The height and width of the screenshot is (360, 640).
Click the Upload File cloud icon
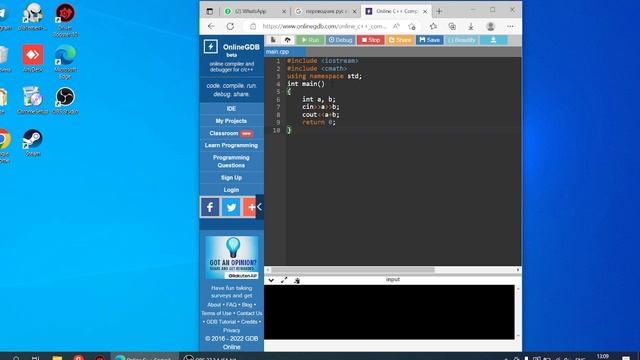pyautogui.click(x=287, y=40)
